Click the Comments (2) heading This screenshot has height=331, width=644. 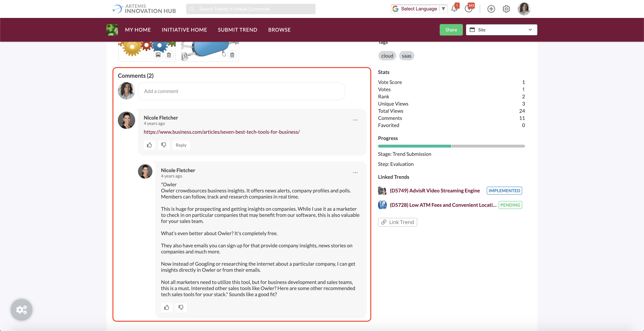[135, 76]
